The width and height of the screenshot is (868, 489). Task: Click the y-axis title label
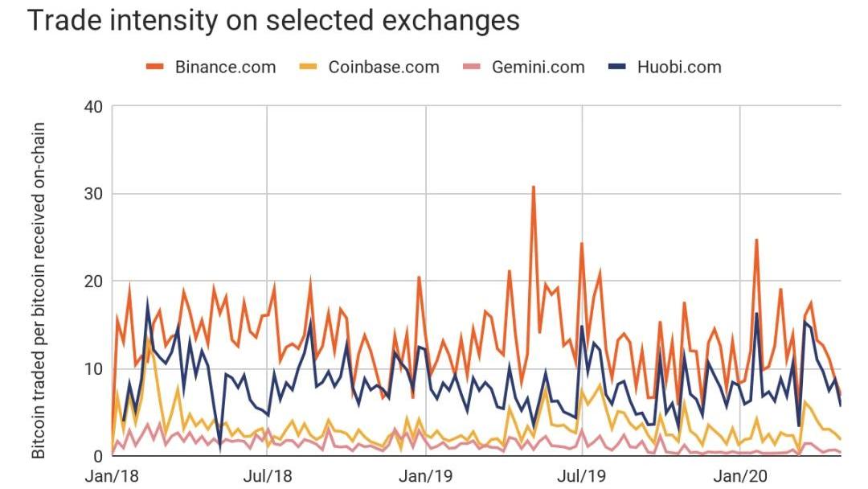pyautogui.click(x=39, y=291)
